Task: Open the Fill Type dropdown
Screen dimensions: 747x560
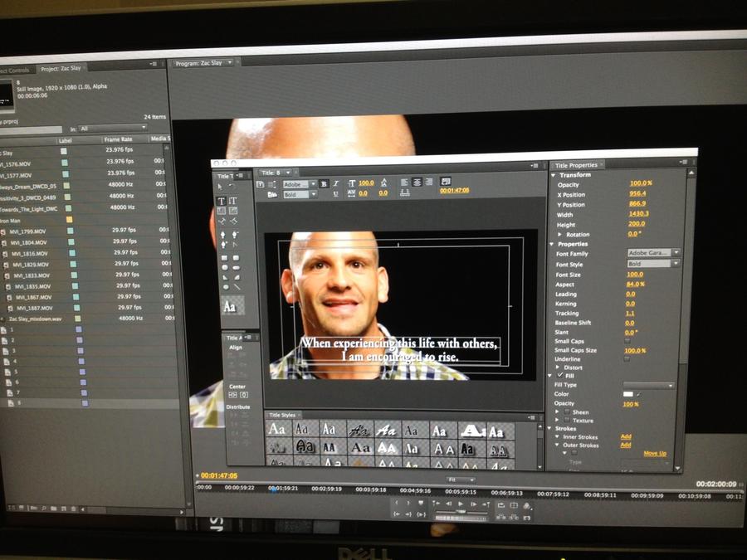Action: pyautogui.click(x=649, y=385)
